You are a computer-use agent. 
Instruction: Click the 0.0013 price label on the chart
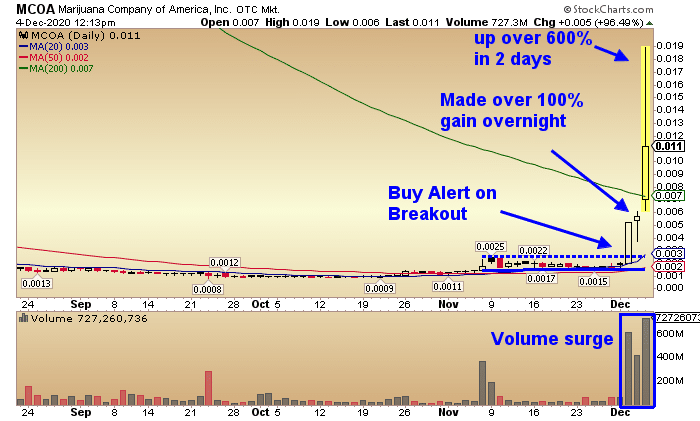37,283
